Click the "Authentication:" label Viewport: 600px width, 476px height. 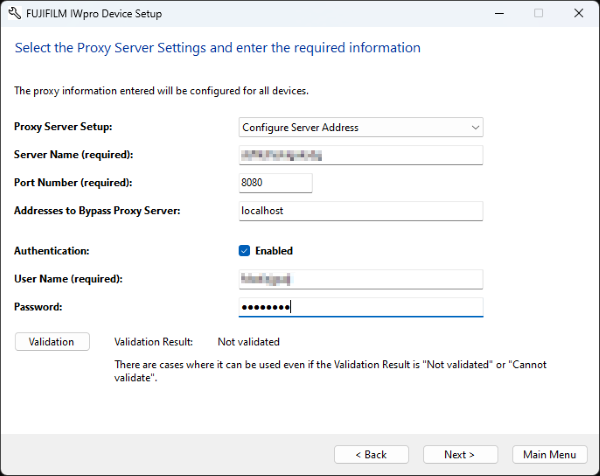coord(52,251)
